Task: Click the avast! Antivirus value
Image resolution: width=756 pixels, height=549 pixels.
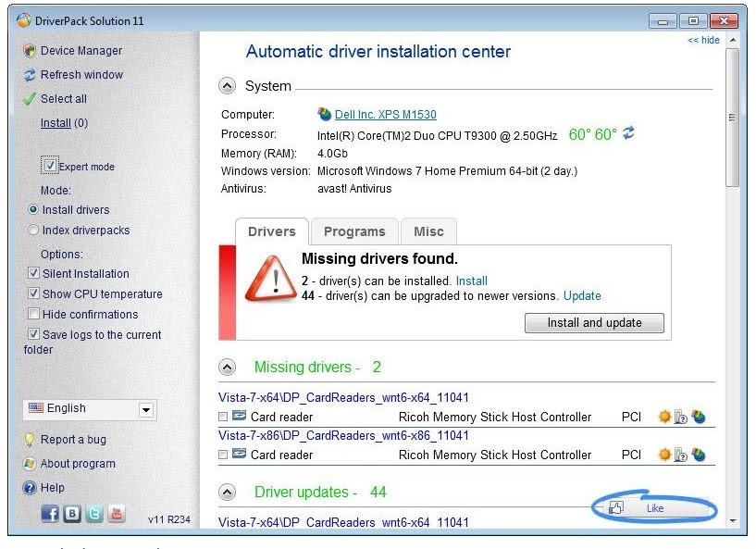Action: coord(354,189)
